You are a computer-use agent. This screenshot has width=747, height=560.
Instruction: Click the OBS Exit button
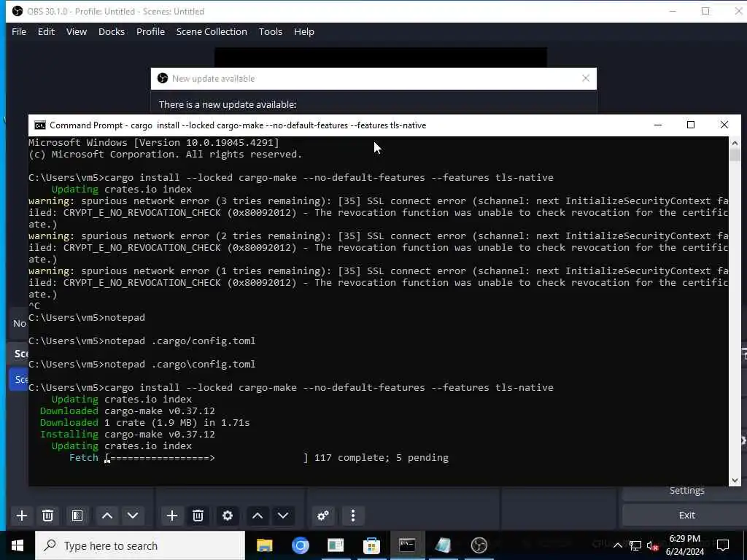click(x=686, y=516)
